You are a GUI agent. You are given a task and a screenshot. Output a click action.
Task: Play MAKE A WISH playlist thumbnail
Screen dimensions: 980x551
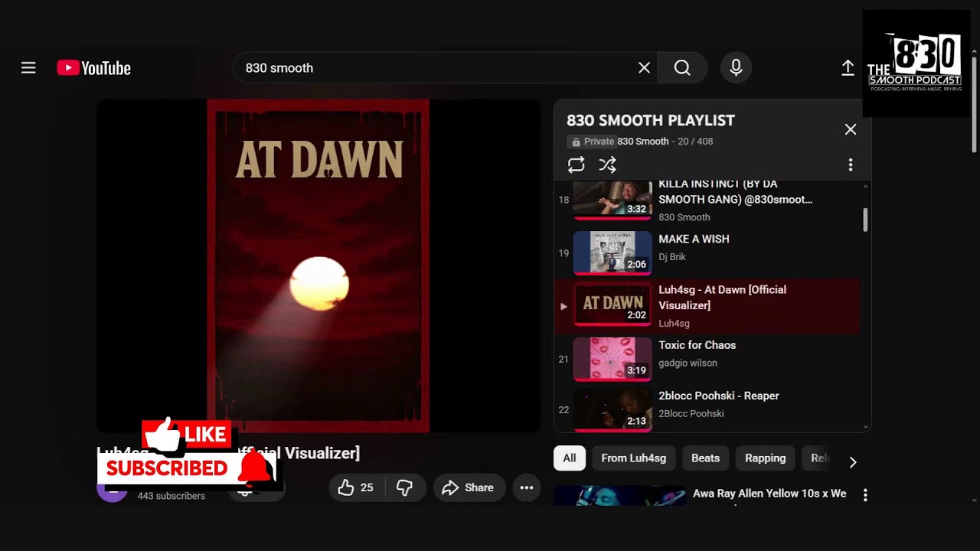pyautogui.click(x=612, y=253)
